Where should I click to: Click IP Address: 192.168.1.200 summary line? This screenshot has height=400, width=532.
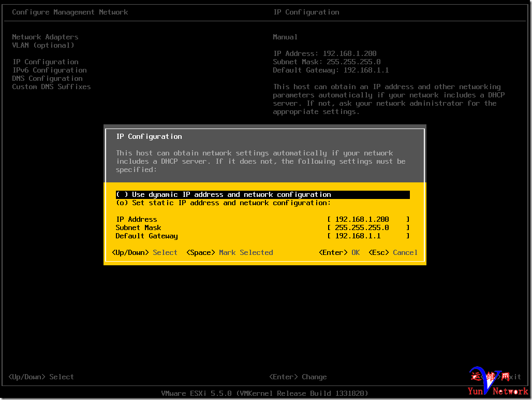point(325,54)
